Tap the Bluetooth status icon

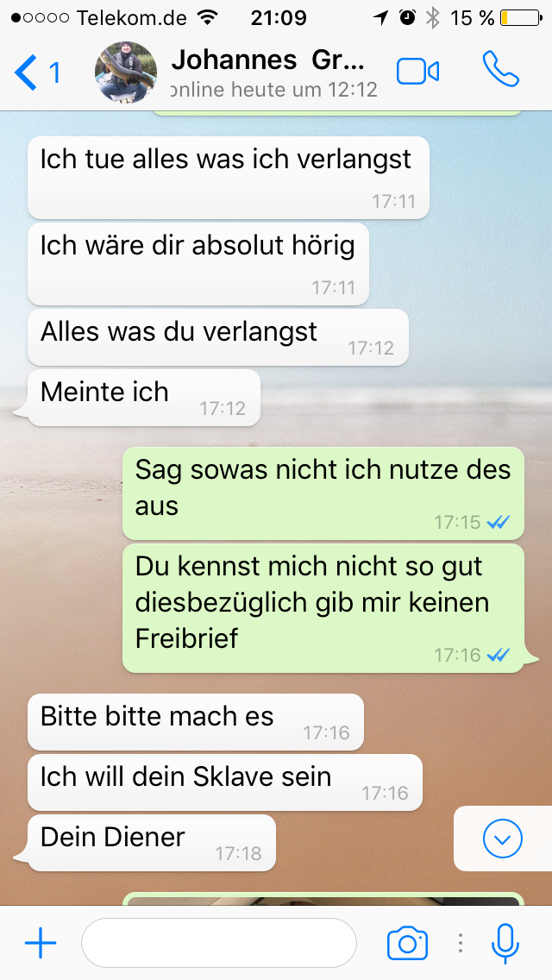click(x=433, y=18)
